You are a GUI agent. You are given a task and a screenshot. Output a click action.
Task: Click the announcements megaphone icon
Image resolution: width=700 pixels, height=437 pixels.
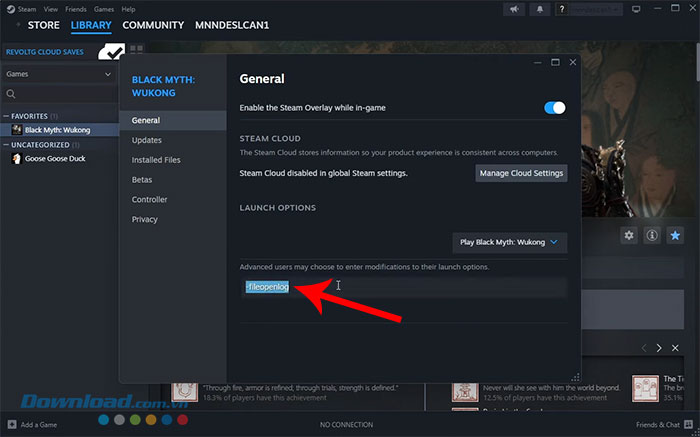point(514,9)
